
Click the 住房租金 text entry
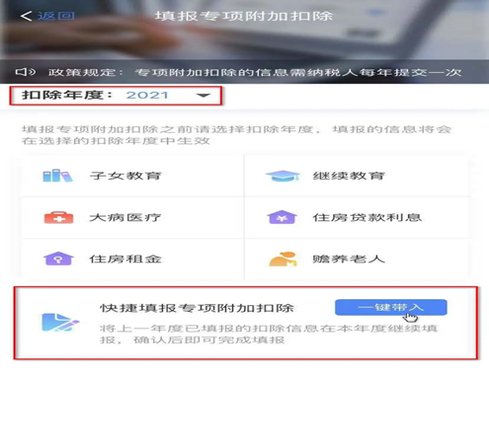pos(125,259)
